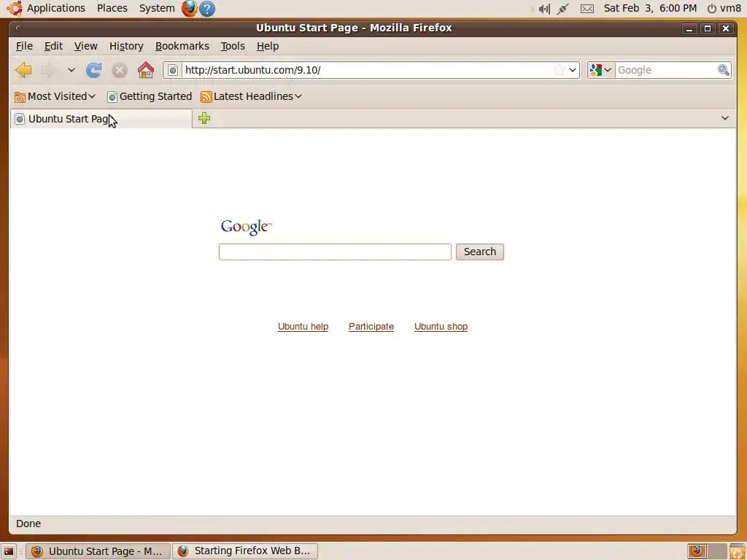Open the Bookmarks menu
Image resolution: width=747 pixels, height=560 pixels.
[x=182, y=46]
